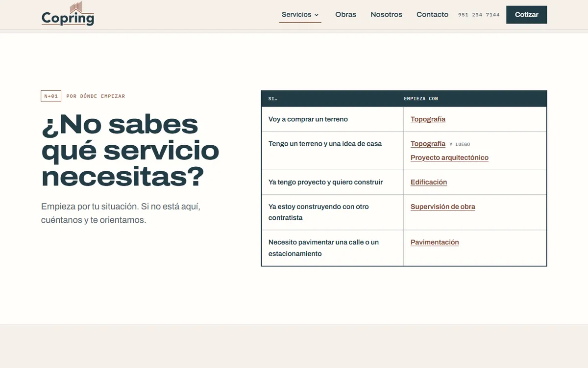The width and height of the screenshot is (588, 368).
Task: Click 'POR DÓNDE EMPEZAR' label
Action: [x=96, y=96]
